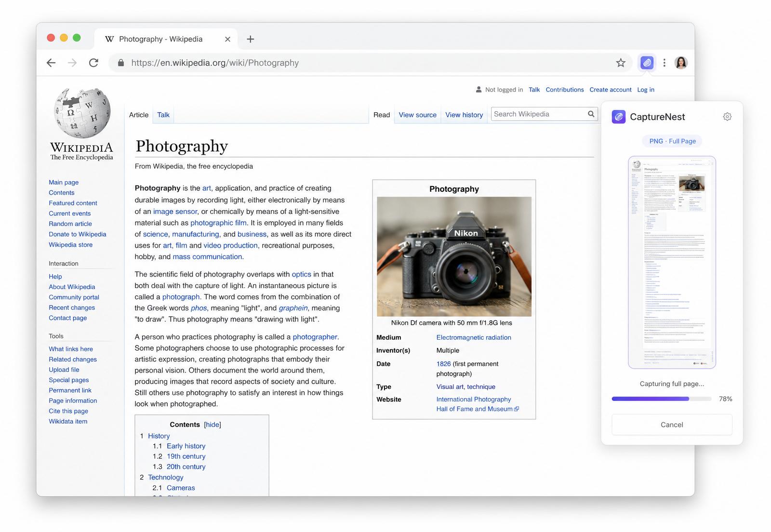This screenshot has height=532, width=771.
Task: Click the padlock icon in the address bar
Action: pos(121,63)
